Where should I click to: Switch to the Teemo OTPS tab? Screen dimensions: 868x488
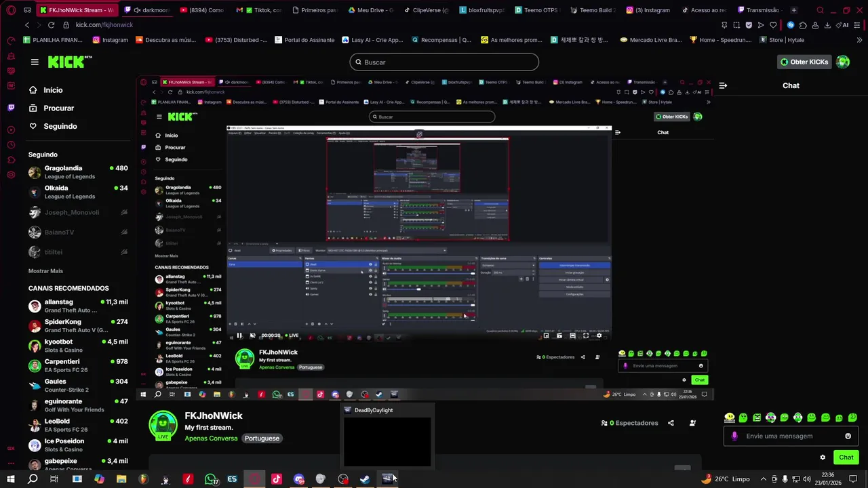(x=536, y=10)
